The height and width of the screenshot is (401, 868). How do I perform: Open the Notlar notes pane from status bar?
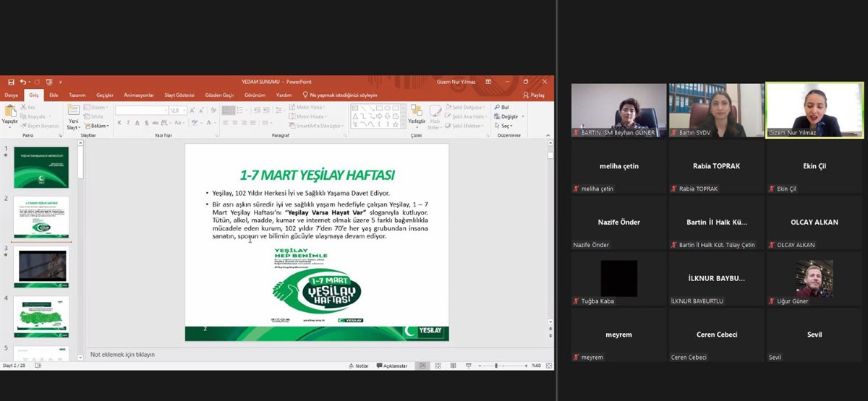click(359, 366)
